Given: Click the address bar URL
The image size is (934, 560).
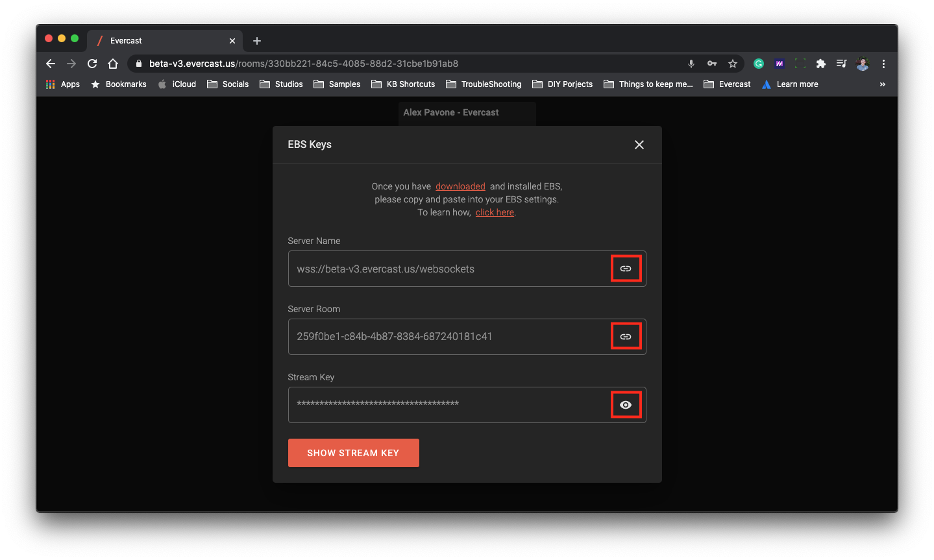Looking at the screenshot, I should (304, 64).
